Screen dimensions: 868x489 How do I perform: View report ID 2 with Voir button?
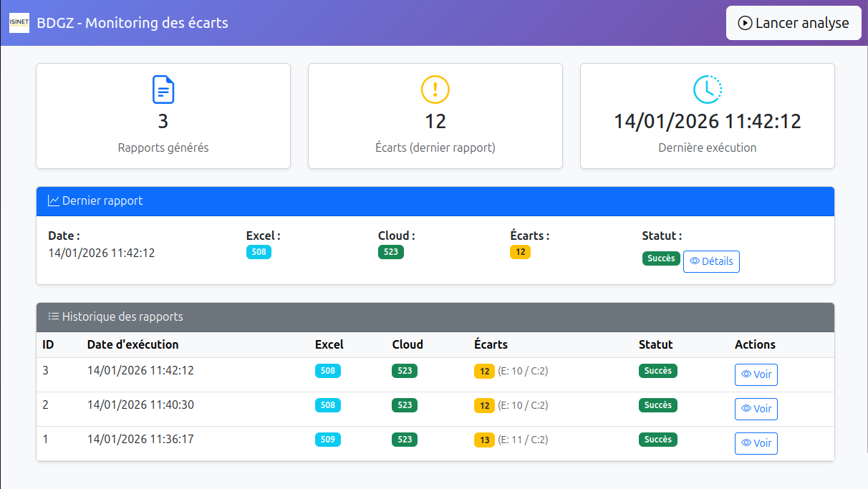coord(756,409)
